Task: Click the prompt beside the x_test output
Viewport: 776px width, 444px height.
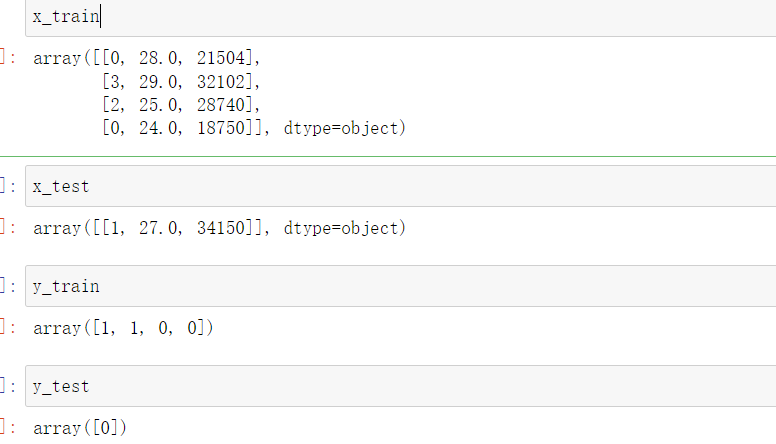Action: pos(7,228)
